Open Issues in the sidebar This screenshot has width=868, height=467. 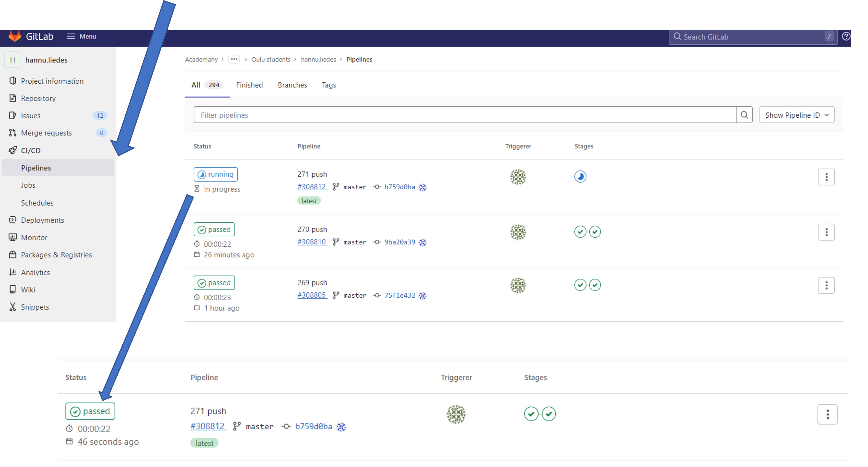(x=30, y=116)
